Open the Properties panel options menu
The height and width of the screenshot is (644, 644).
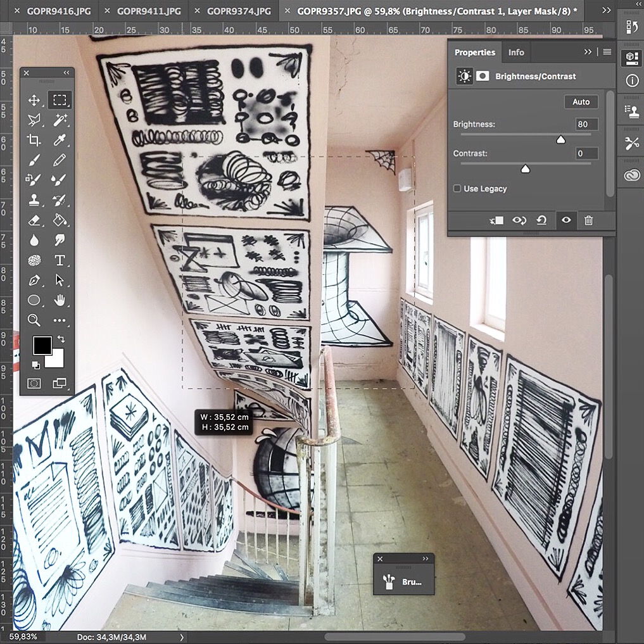(x=607, y=52)
